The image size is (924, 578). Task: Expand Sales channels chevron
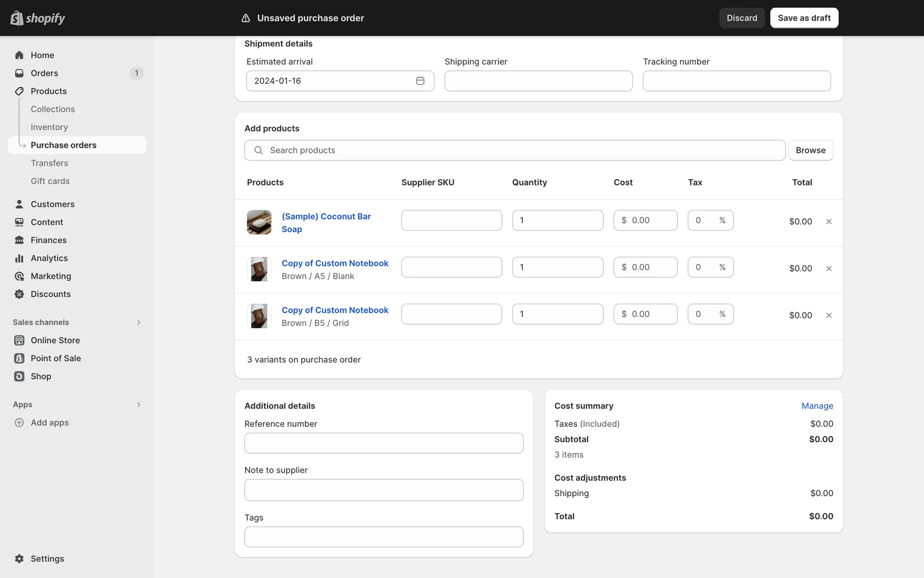[x=139, y=322]
